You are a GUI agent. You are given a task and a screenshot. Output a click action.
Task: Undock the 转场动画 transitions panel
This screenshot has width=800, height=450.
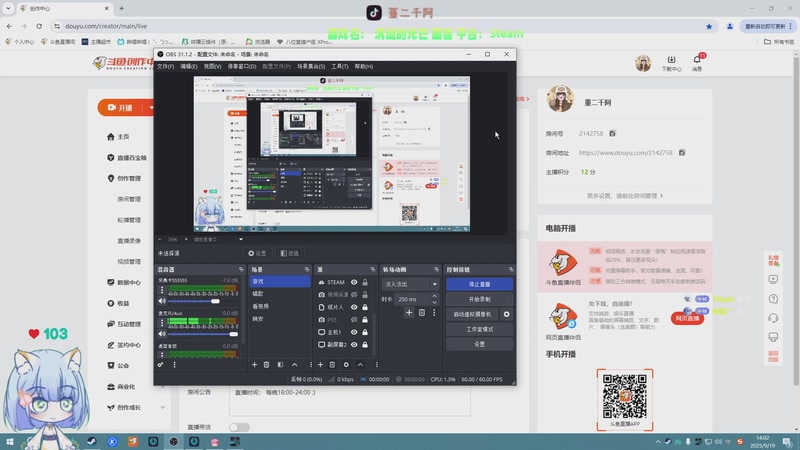[x=436, y=269]
